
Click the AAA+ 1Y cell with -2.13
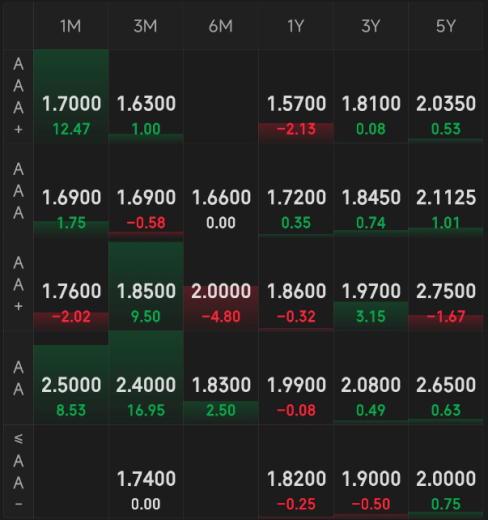click(x=296, y=96)
